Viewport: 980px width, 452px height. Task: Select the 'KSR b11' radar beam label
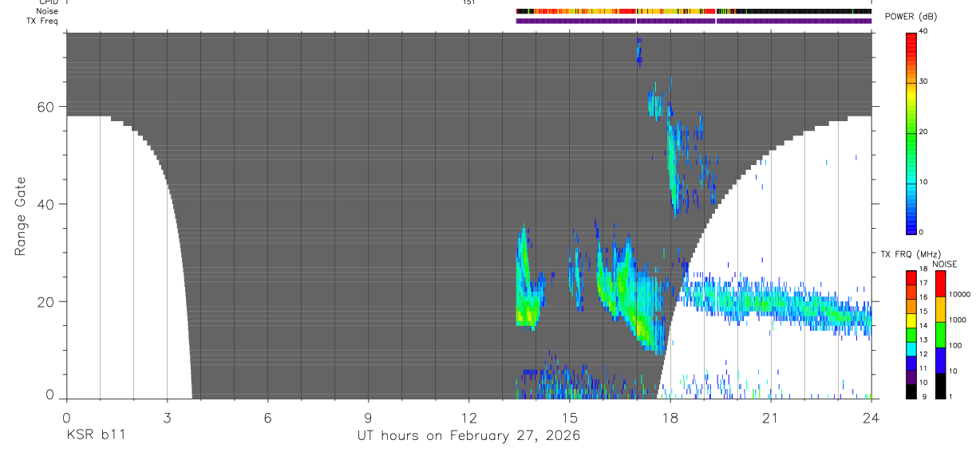point(95,436)
